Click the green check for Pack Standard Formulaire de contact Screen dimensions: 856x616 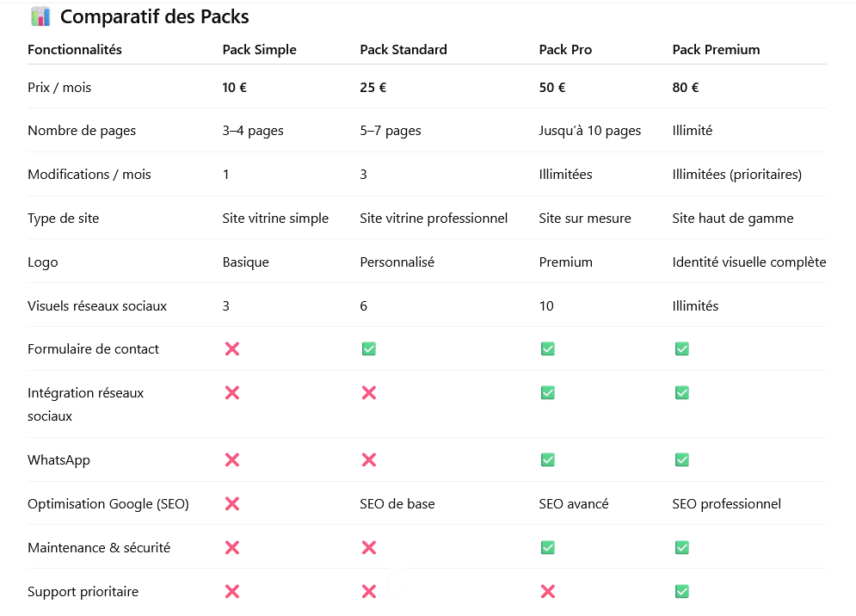pos(369,348)
